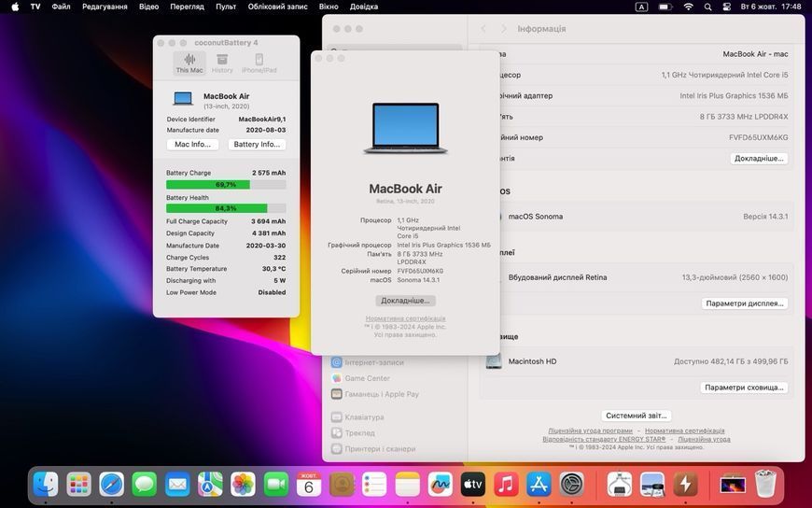812x508 pixels.
Task: Go back with navigation chevron in Інформація
Action: tap(483, 29)
